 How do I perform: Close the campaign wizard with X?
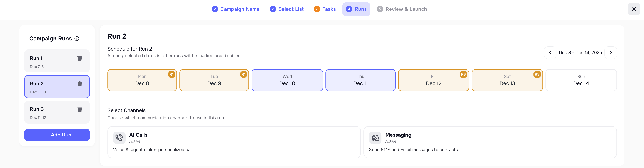tap(634, 9)
